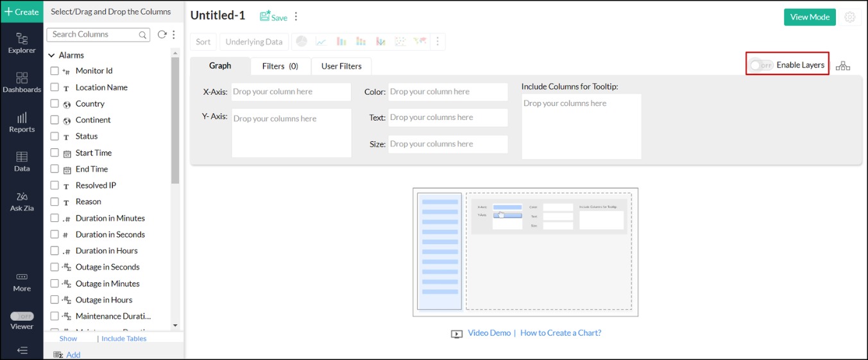
Task: Open the Filters (0) tab
Action: tap(280, 66)
